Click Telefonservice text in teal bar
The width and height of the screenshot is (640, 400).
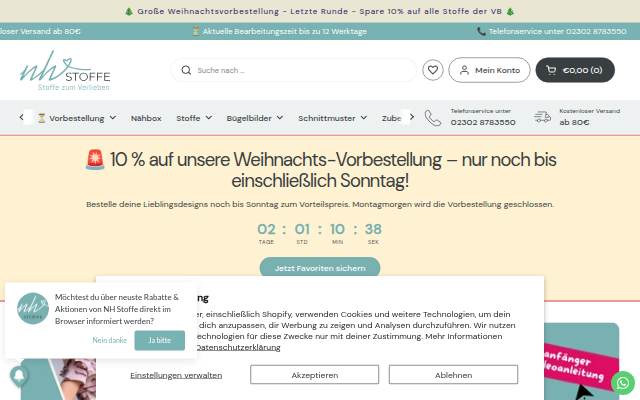(x=552, y=31)
